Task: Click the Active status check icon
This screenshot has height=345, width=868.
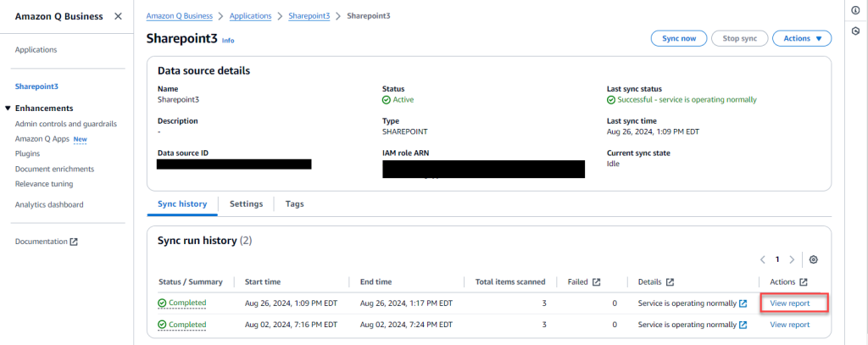Action: click(x=387, y=100)
